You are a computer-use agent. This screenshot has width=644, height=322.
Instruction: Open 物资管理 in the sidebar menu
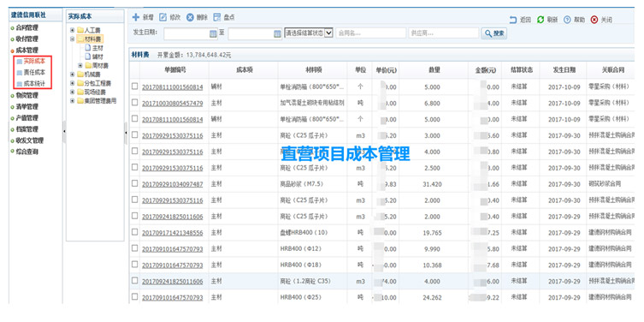click(27, 95)
